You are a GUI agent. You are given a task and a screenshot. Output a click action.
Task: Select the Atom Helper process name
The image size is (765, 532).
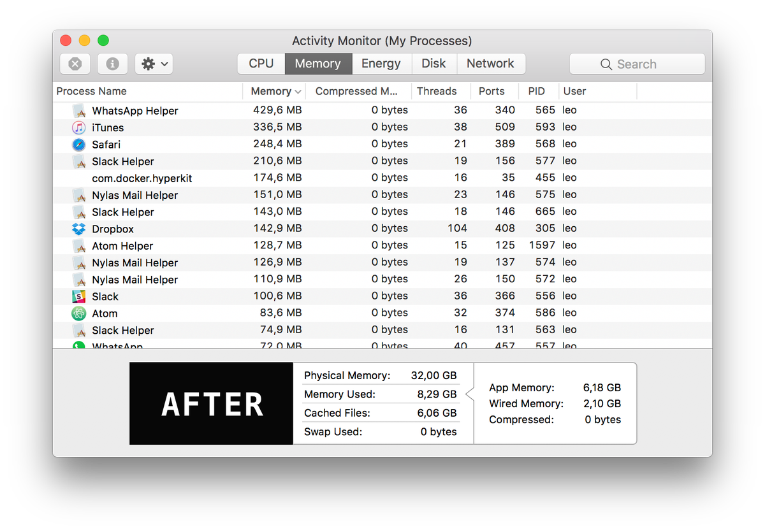(x=122, y=246)
